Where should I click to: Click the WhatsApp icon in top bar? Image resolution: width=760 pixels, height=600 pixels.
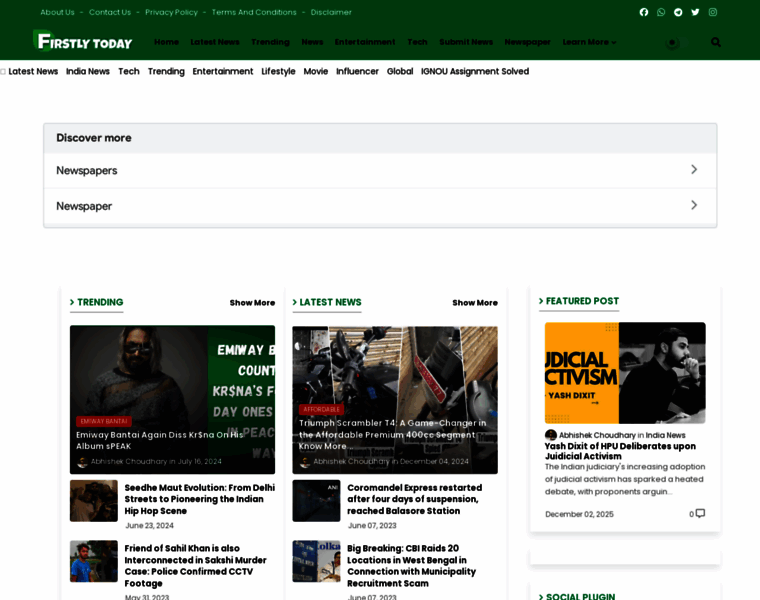point(661,12)
